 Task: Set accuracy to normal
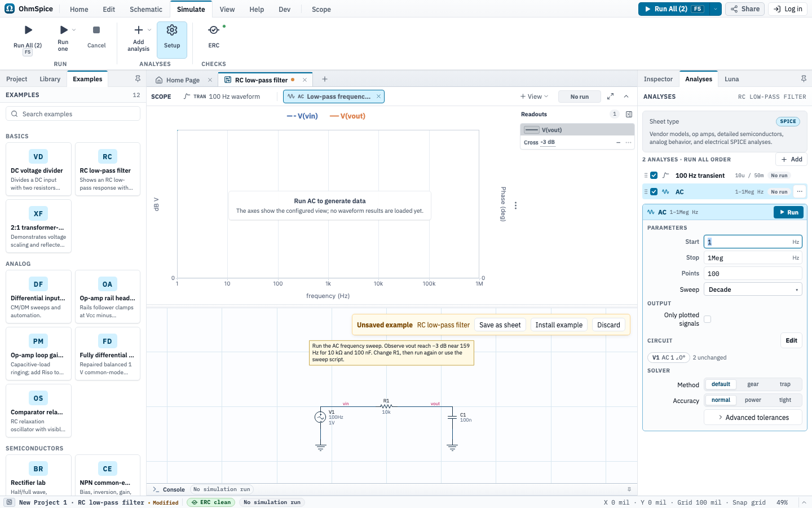click(x=721, y=400)
